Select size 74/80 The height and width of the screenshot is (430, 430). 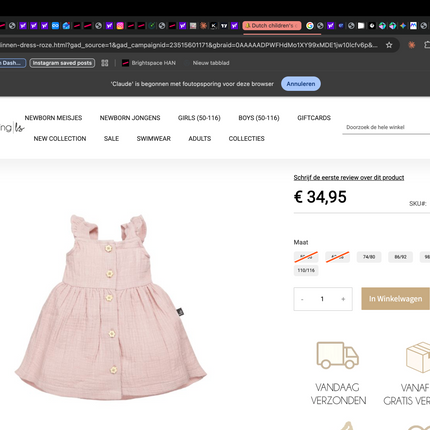click(369, 257)
